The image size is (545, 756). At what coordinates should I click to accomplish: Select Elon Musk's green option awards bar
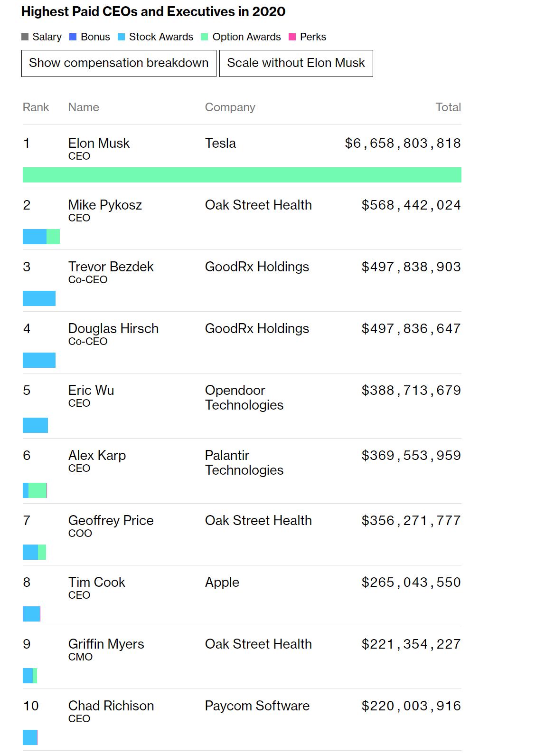coord(242,175)
